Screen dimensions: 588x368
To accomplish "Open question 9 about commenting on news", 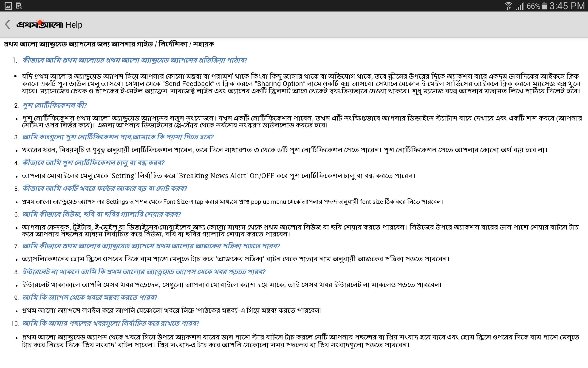I will point(90,298).
